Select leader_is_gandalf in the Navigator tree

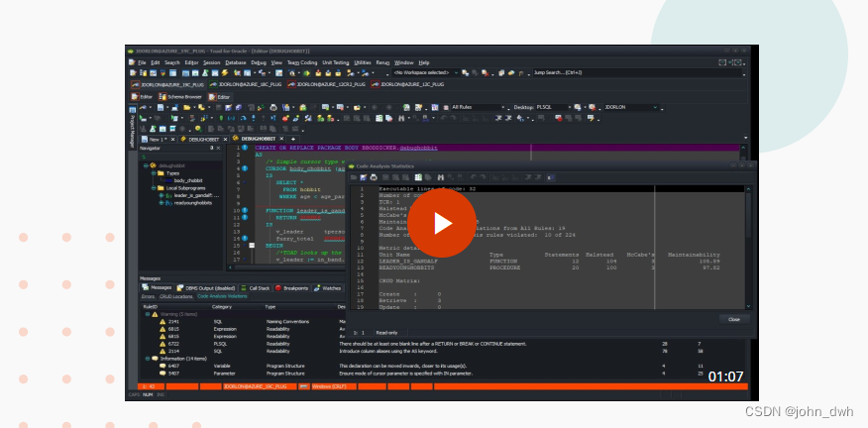pos(196,195)
